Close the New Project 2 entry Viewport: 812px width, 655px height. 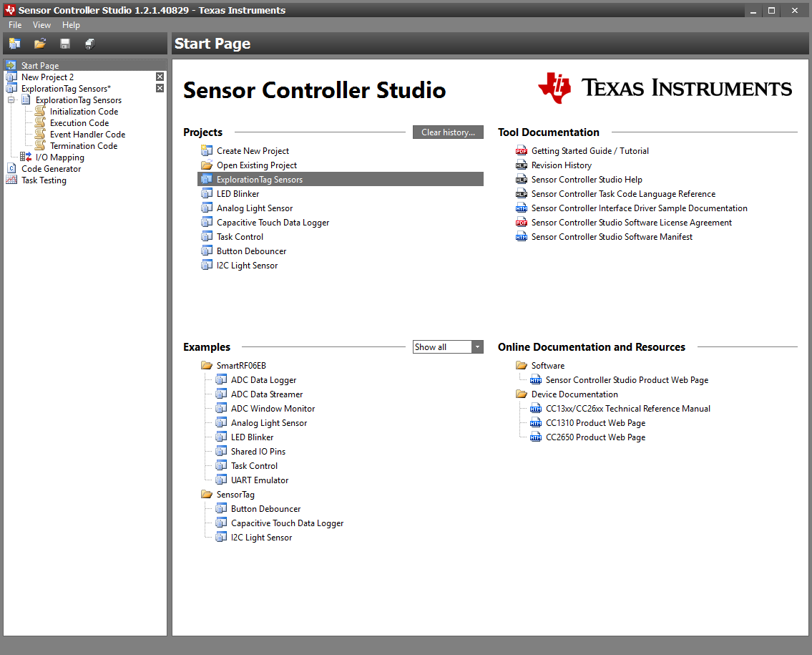[x=160, y=77]
